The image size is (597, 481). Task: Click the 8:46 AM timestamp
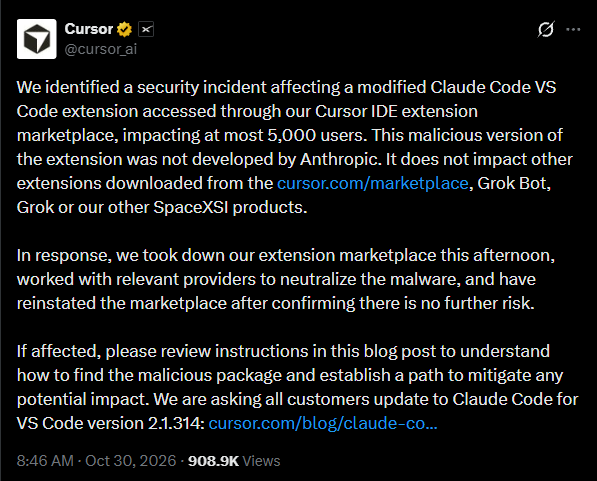[45, 461]
